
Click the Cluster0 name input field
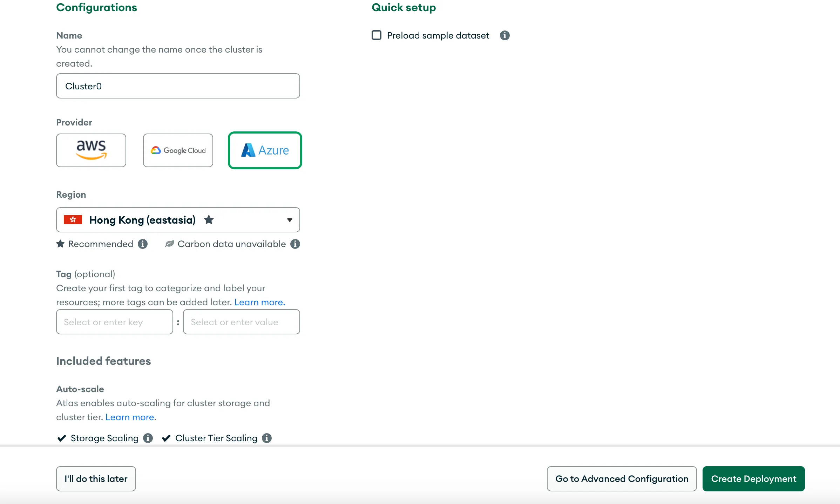[178, 86]
